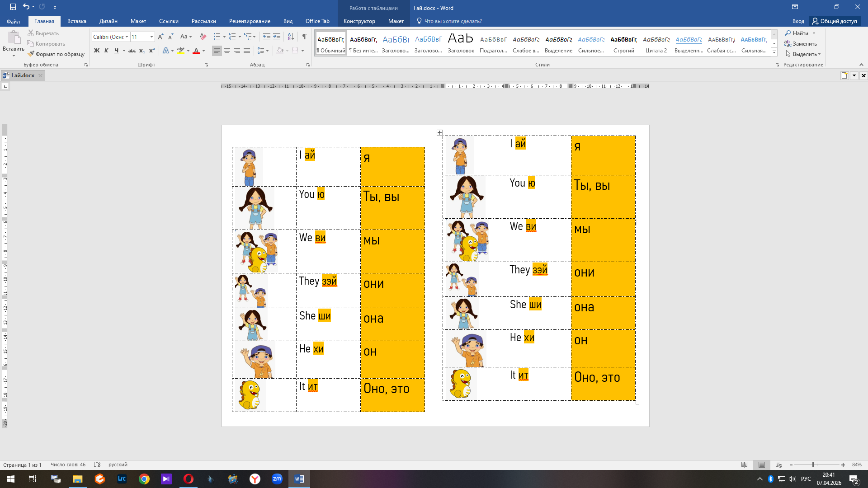This screenshot has width=868, height=488.
Task: Show paragraph marks with the pilcrow icon
Action: (x=305, y=37)
